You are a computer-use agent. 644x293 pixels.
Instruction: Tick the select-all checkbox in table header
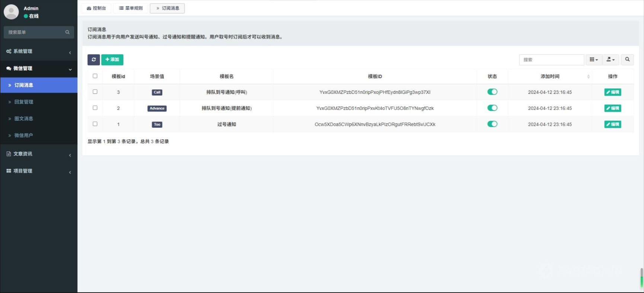pos(95,76)
